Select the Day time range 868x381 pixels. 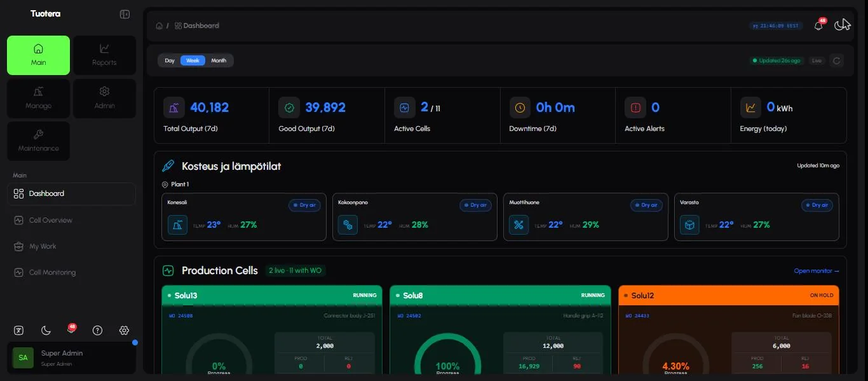[x=170, y=60]
